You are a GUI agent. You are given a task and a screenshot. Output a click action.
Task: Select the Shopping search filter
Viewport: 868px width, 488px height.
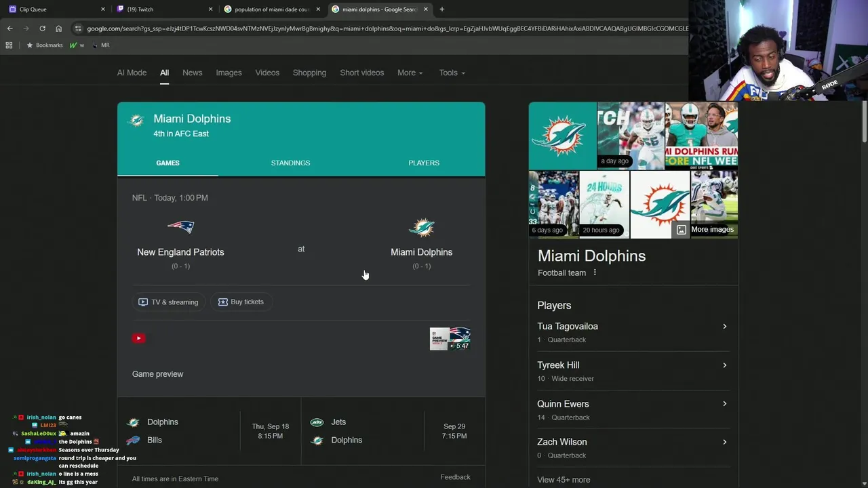click(x=309, y=73)
